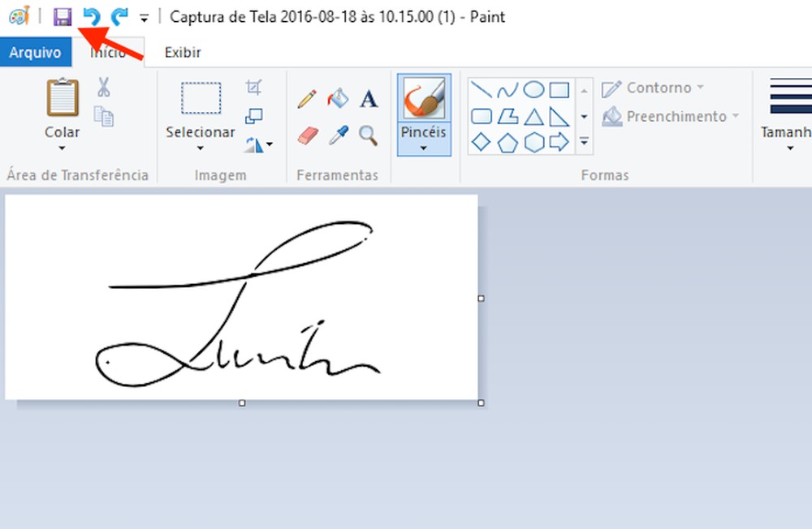Screen dimensions: 812x529
Task: Click the Pincéis brush icon
Action: (423, 99)
